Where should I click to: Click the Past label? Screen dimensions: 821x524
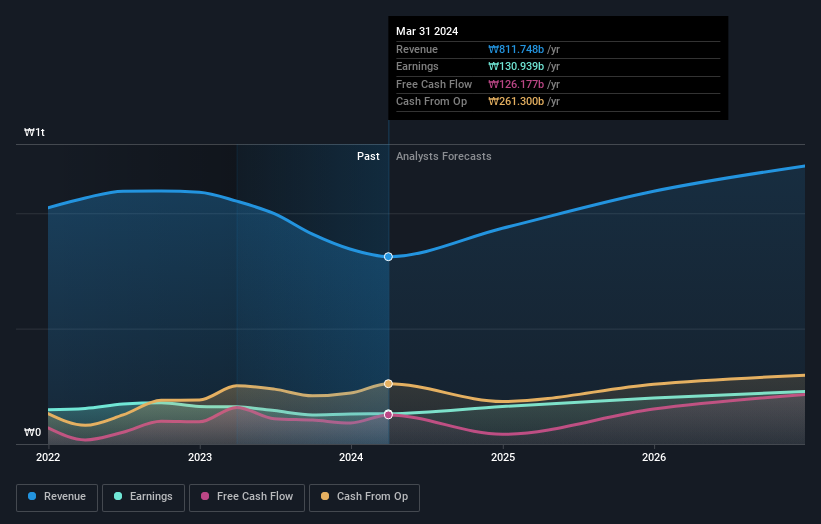[368, 156]
